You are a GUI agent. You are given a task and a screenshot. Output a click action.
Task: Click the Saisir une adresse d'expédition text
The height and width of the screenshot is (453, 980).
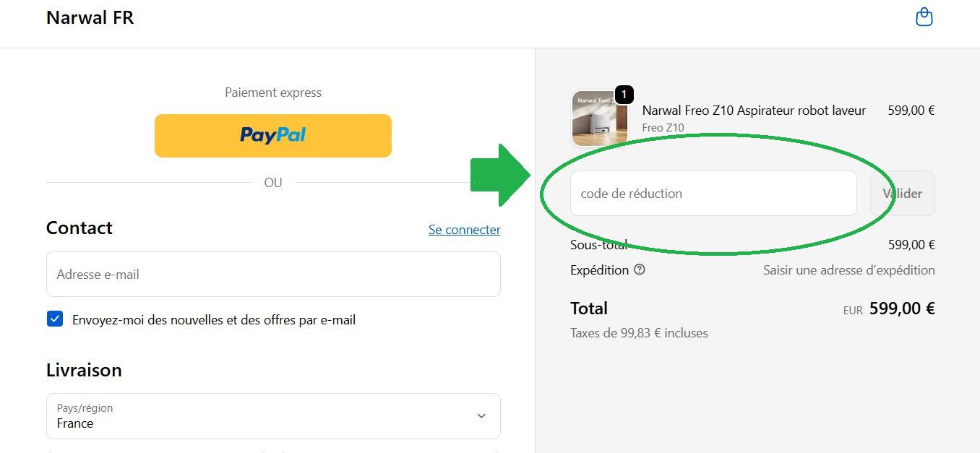click(x=848, y=270)
